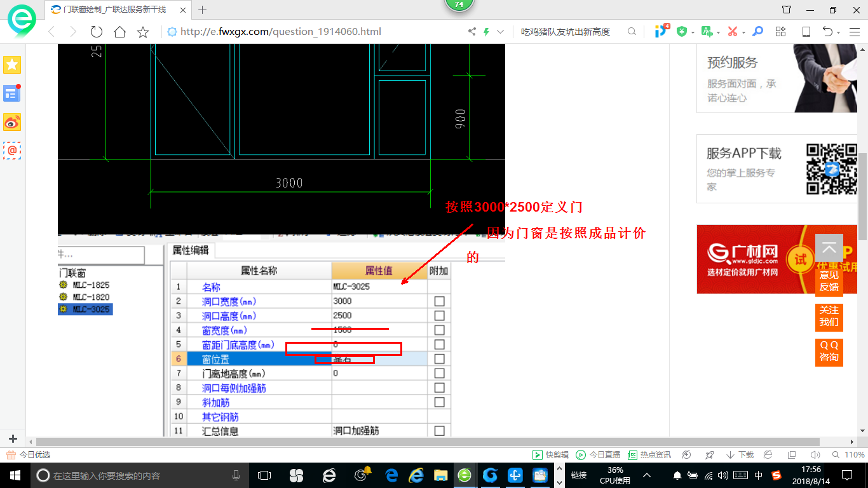
Task: Open the blue P extension icon
Action: [x=662, y=30]
